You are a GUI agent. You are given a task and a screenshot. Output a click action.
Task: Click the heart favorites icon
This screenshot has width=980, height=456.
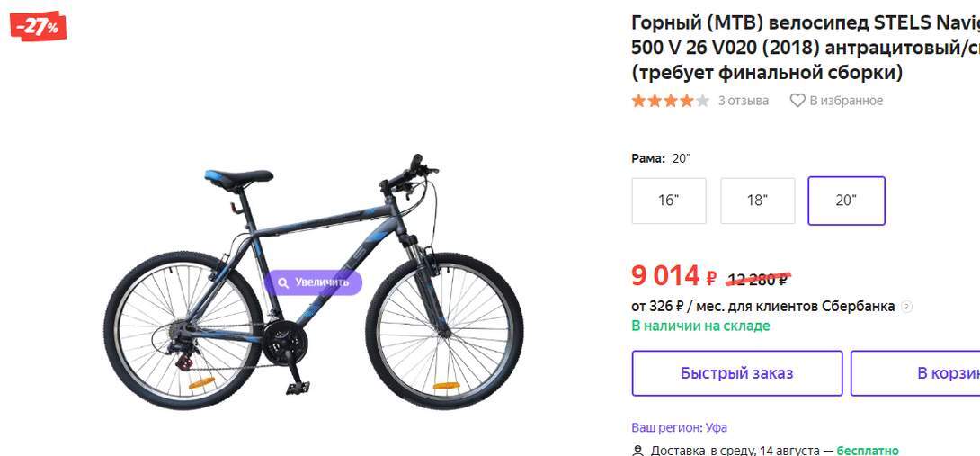797,101
